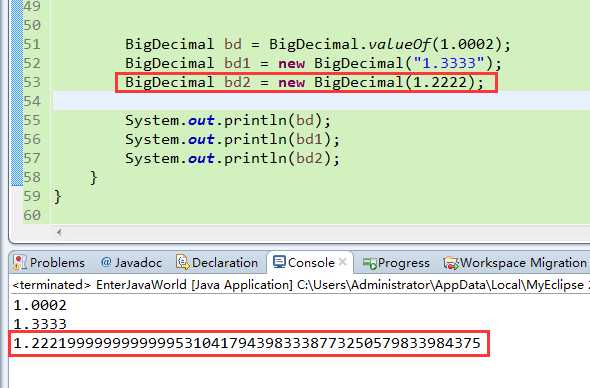Click line number 50 in gutter
590x388 pixels.
[x=32, y=25]
